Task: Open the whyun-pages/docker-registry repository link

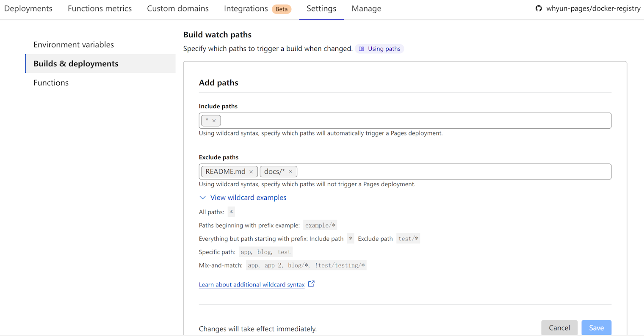Action: point(593,8)
